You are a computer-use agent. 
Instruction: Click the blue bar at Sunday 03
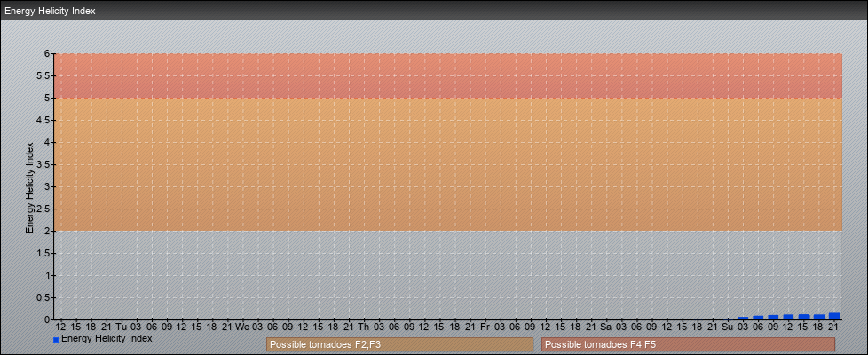point(743,318)
